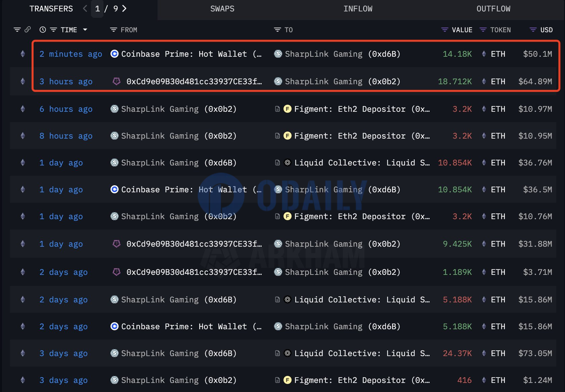This screenshot has width=565, height=392.
Task: Open the TOKEN column filter
Action: click(x=483, y=30)
